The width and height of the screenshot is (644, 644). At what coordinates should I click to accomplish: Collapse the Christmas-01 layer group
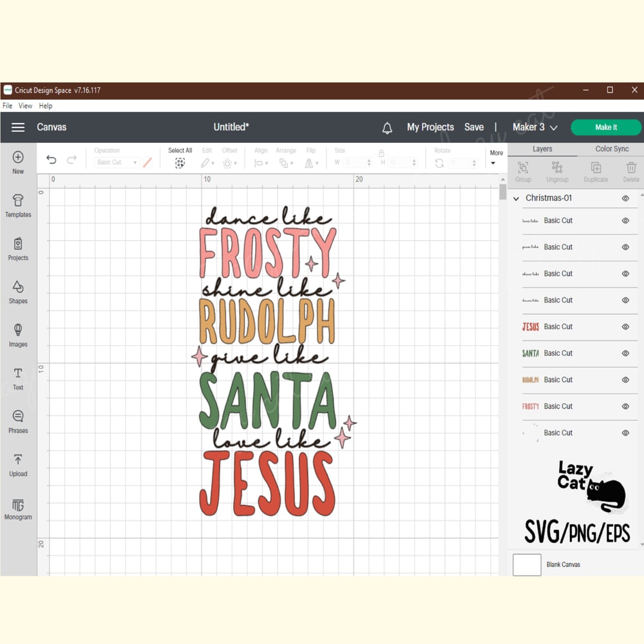(x=516, y=198)
